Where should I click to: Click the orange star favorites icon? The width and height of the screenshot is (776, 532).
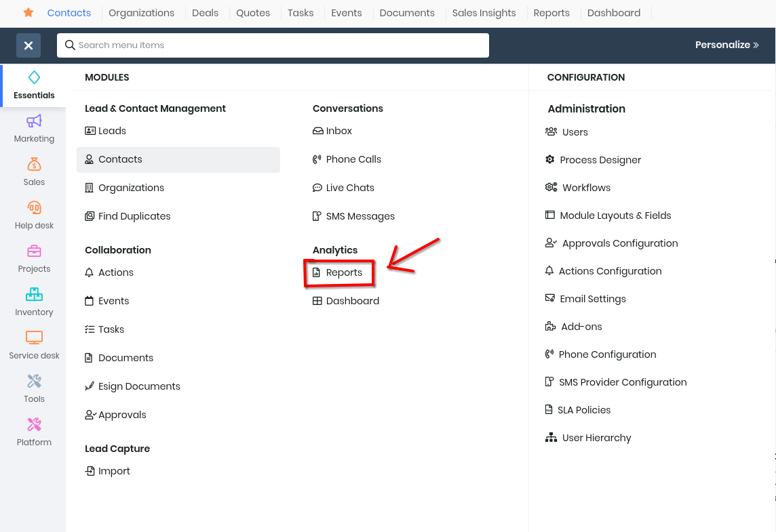point(28,13)
